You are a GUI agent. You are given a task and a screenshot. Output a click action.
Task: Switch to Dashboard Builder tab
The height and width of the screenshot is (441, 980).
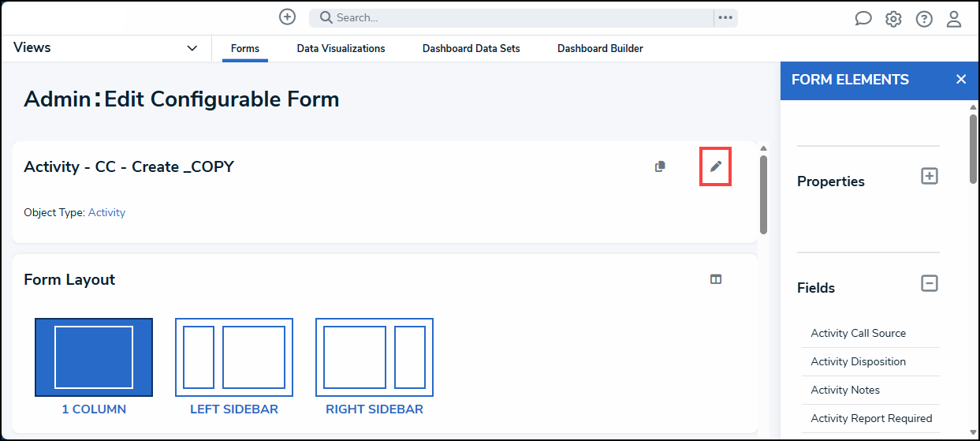tap(600, 49)
